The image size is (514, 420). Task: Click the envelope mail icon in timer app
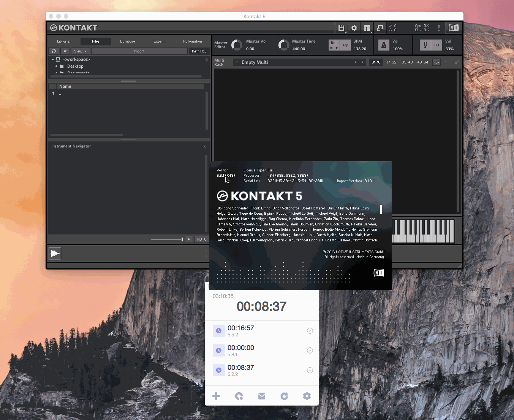point(262,396)
